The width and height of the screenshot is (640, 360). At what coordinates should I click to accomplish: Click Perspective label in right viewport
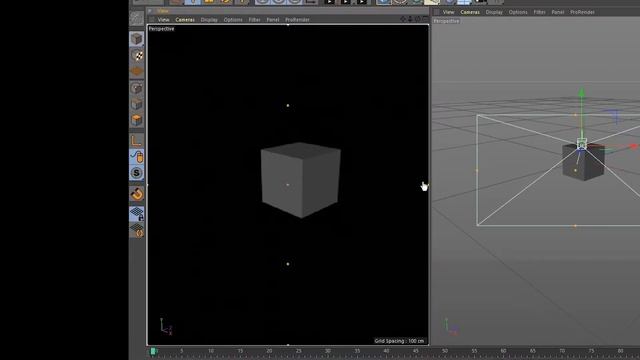point(446,21)
